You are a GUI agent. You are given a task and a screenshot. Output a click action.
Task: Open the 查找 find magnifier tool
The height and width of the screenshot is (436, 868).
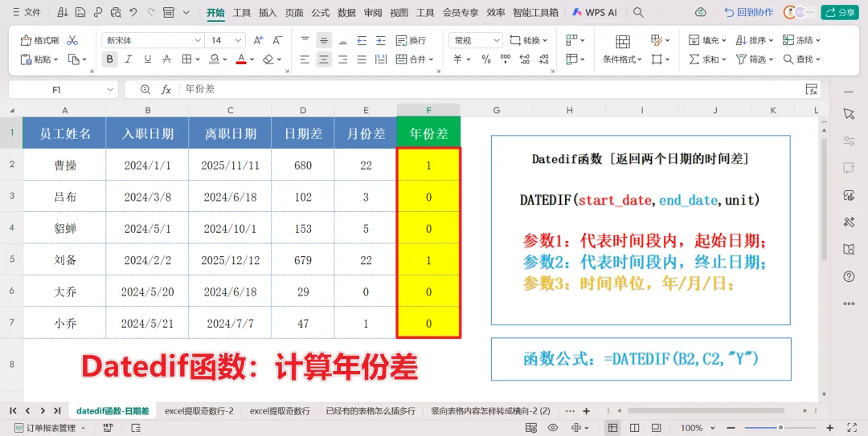click(x=801, y=59)
